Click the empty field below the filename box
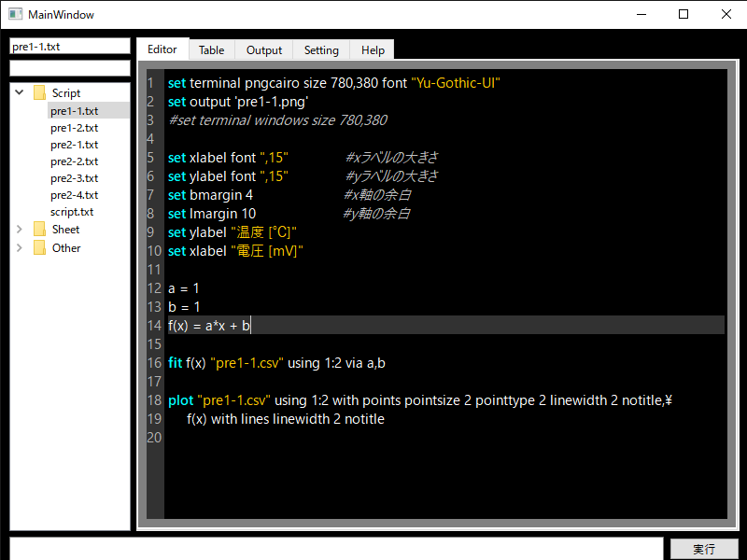The height and width of the screenshot is (560, 747). coord(70,67)
